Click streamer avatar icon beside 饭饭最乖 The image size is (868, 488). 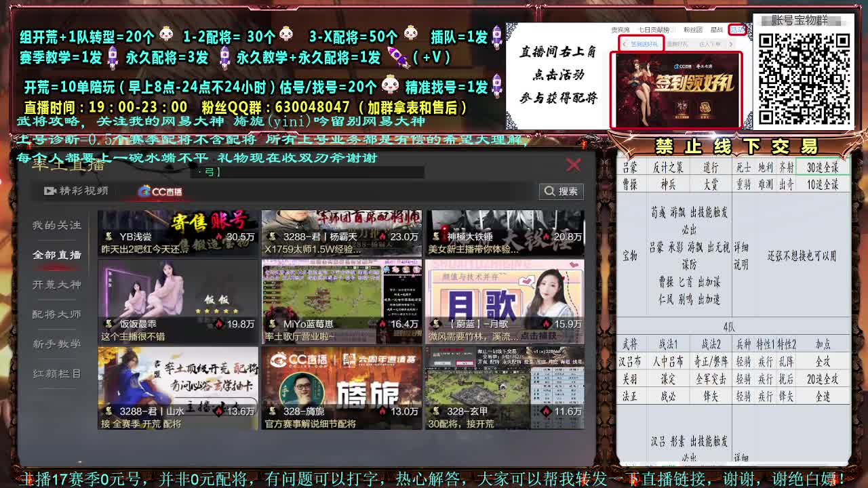pos(108,324)
